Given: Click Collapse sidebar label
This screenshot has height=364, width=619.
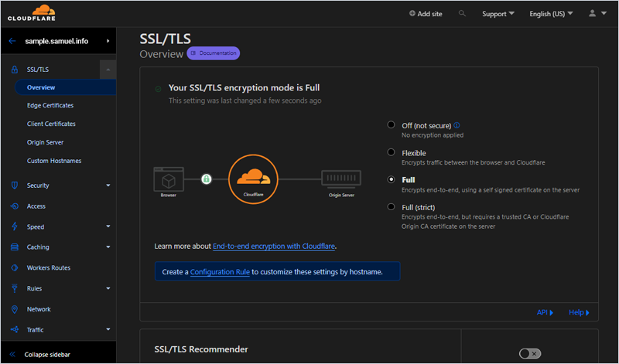Looking at the screenshot, I should click(x=47, y=355).
